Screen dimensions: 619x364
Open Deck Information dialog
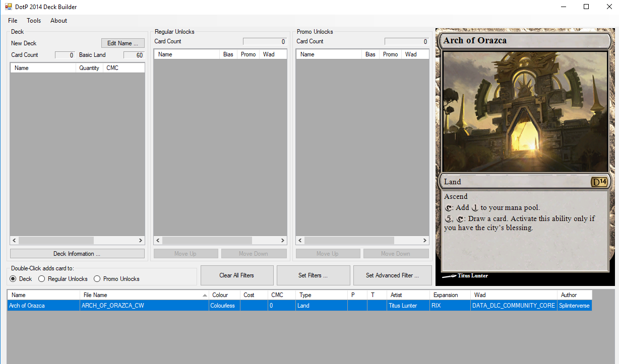tap(77, 254)
